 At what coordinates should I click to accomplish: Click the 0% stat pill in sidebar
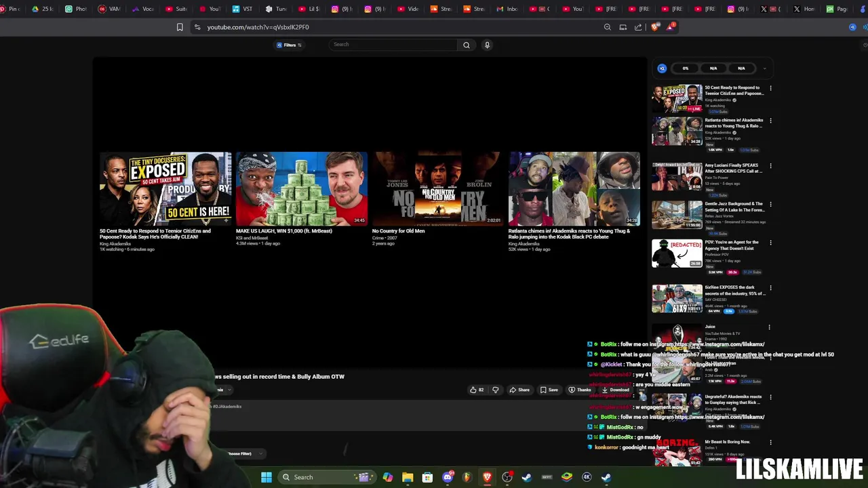686,68
